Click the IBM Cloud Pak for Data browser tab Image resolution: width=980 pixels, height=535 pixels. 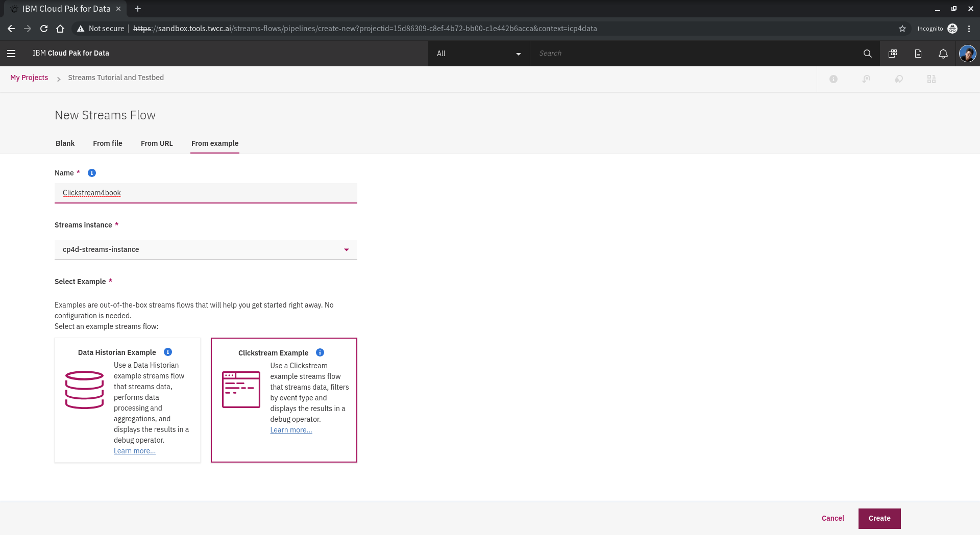point(66,9)
